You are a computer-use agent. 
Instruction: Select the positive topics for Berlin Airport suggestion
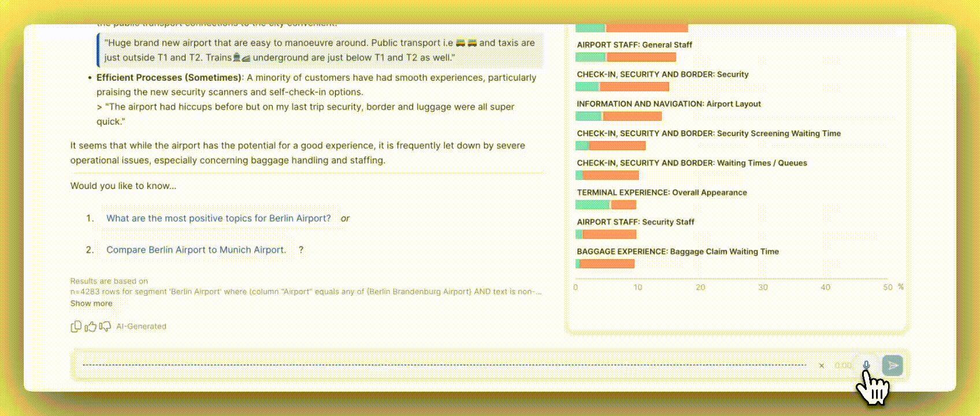tap(218, 218)
